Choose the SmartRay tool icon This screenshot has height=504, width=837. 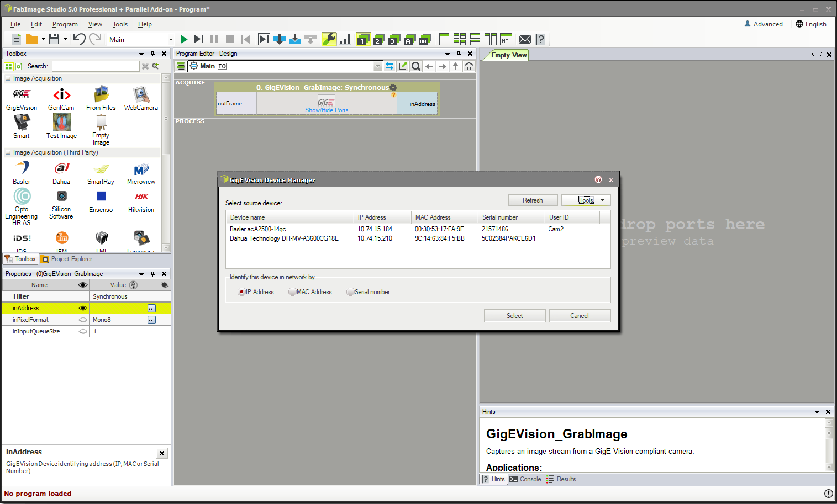[101, 173]
